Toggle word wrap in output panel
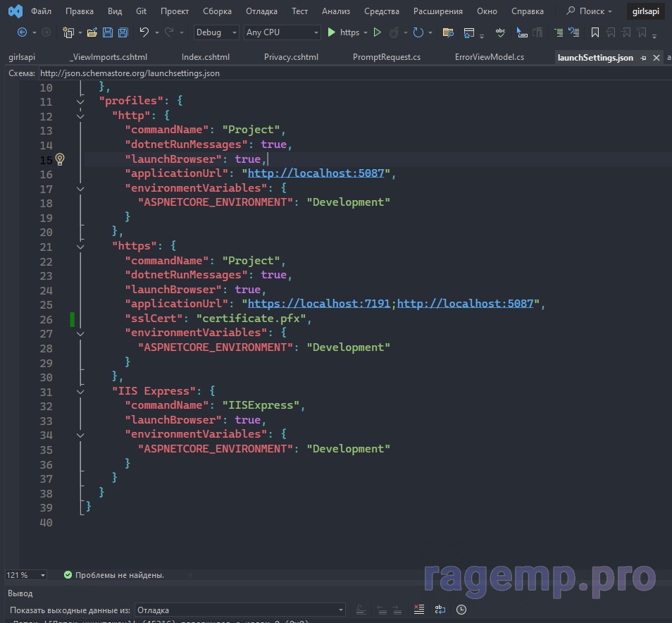 [x=440, y=610]
